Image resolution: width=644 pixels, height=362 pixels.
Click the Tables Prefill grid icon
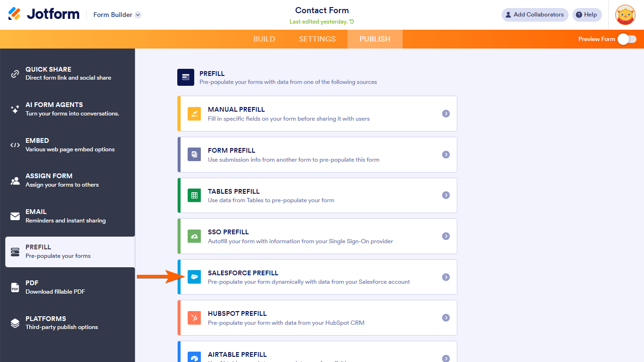tap(194, 195)
